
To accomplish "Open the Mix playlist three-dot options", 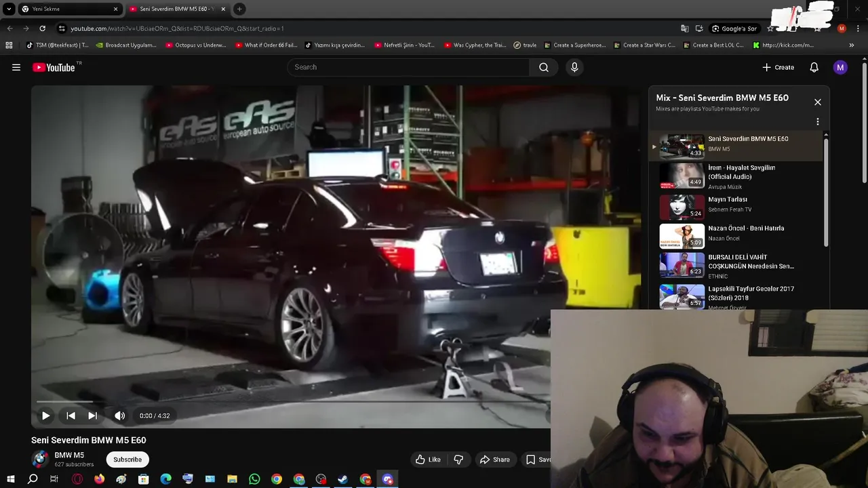I will 818,122.
